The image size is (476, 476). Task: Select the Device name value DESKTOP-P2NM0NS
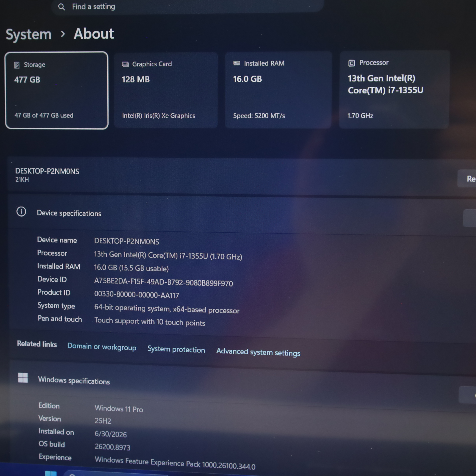click(127, 241)
